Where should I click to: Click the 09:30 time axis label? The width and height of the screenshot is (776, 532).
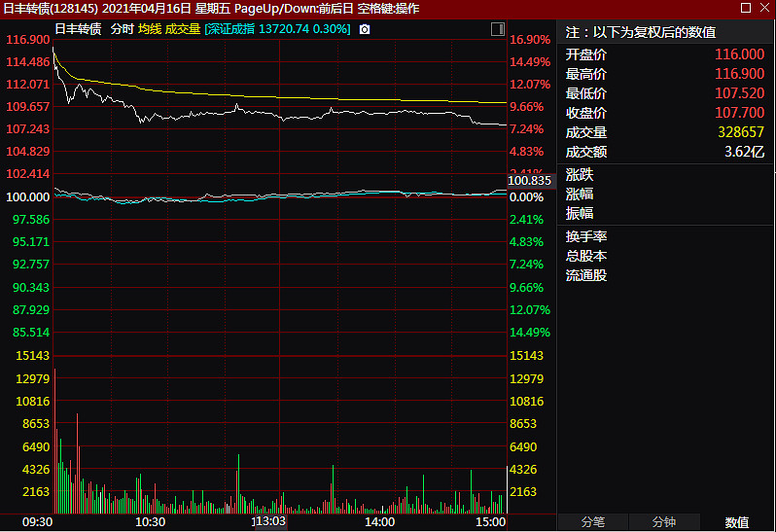coord(37,522)
